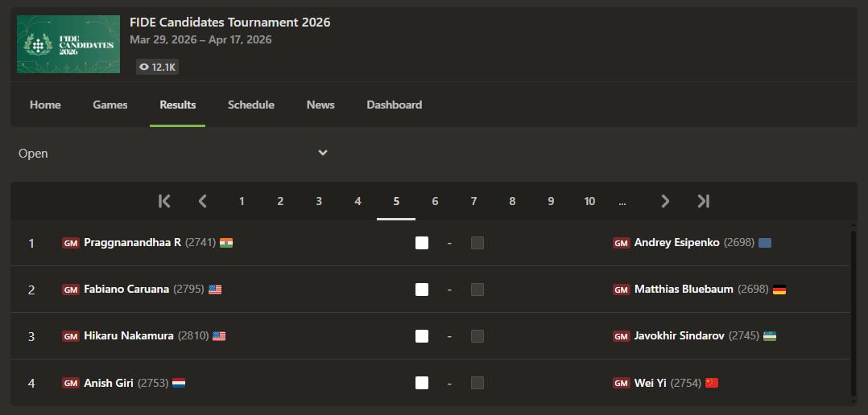Click the GM badge for Hikaru Nakamura
This screenshot has height=415, width=868.
pyautogui.click(x=71, y=336)
